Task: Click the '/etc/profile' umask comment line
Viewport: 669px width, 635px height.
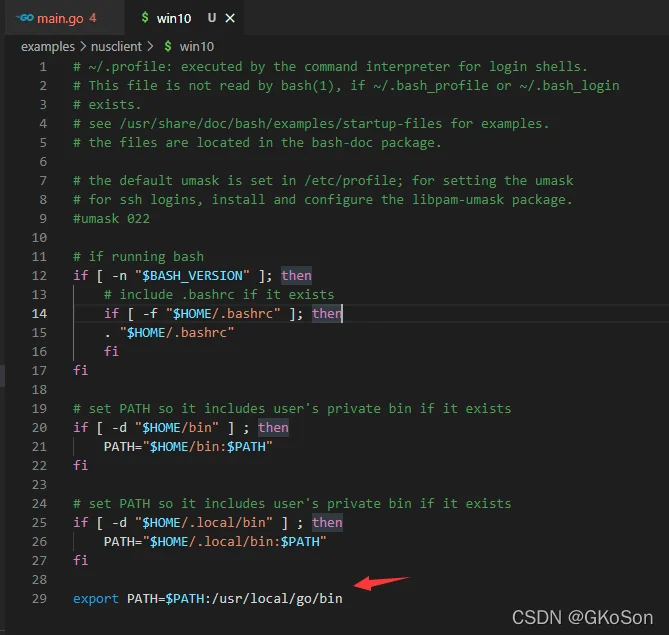Action: 323,181
